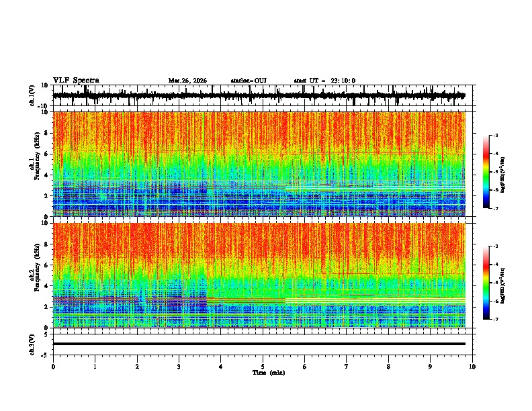This screenshot has width=532, height=411.
Task: Select the date label "Mar.26, 2026"
Action: pyautogui.click(x=187, y=81)
